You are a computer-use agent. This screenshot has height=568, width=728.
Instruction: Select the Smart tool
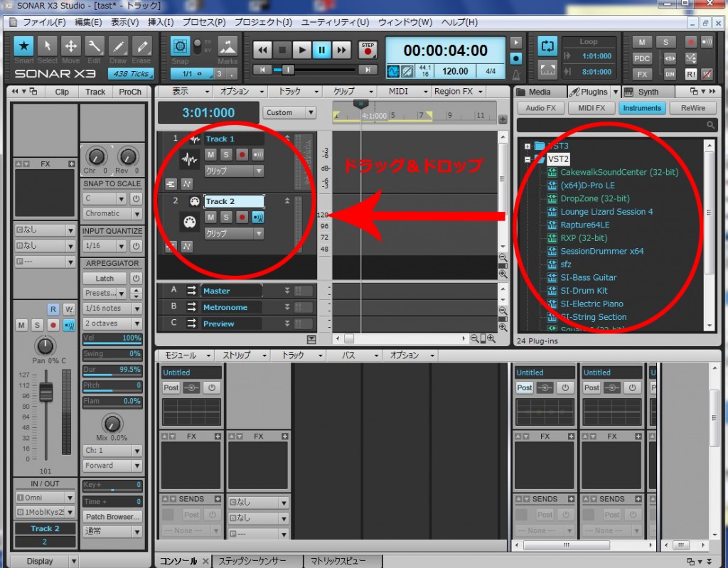[23, 46]
